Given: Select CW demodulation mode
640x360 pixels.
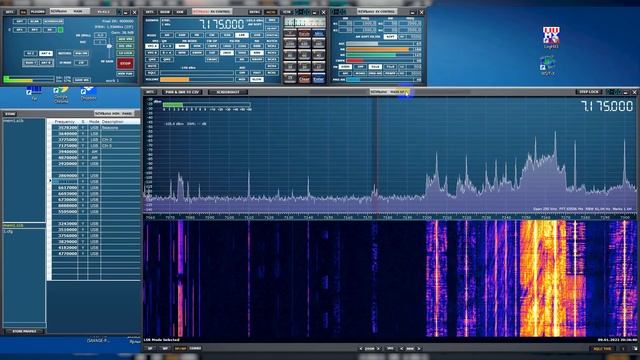Looking at the screenshot, I should (x=212, y=35).
